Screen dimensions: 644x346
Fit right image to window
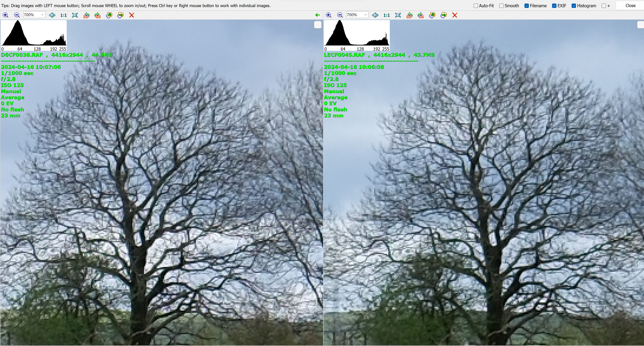(398, 15)
